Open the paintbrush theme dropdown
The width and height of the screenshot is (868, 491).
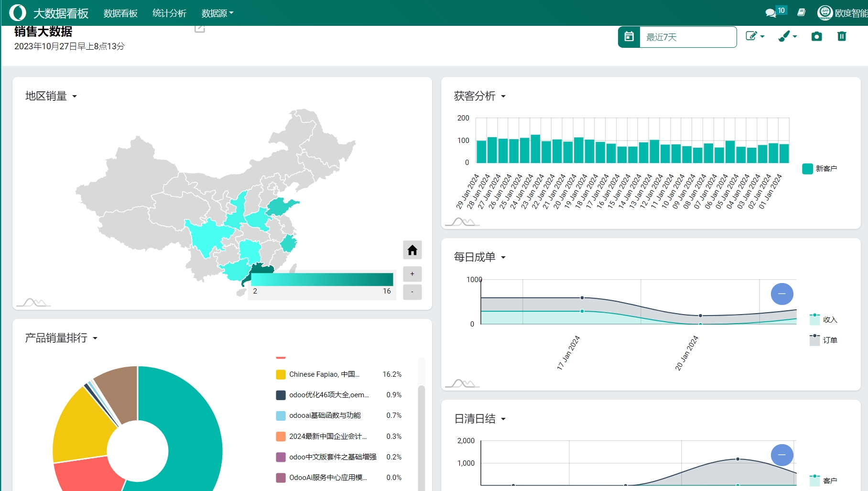(x=787, y=36)
